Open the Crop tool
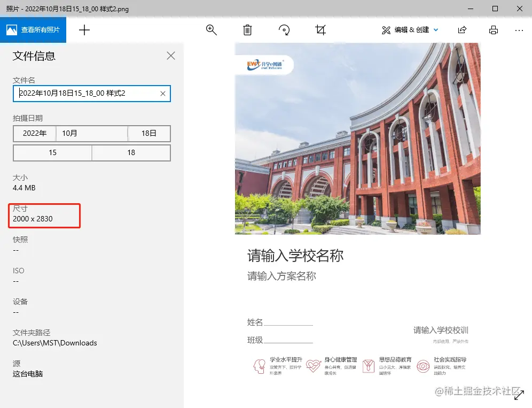The image size is (532, 408). (x=320, y=30)
